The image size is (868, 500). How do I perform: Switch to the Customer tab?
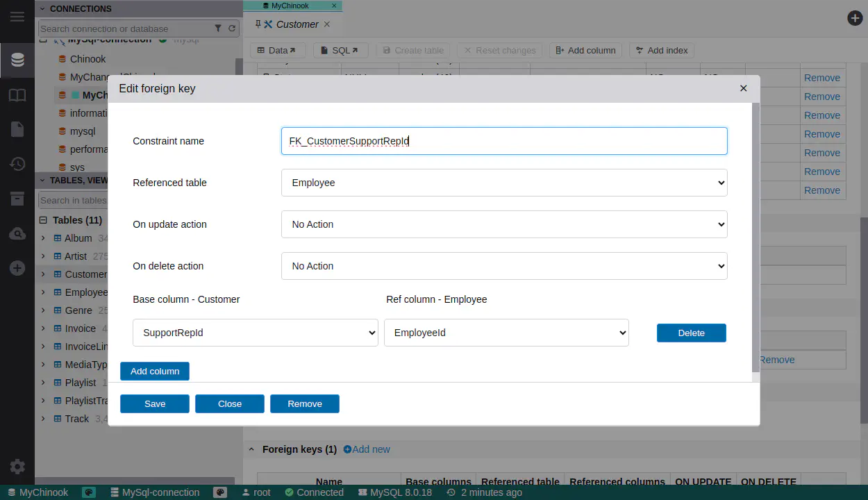click(x=297, y=24)
